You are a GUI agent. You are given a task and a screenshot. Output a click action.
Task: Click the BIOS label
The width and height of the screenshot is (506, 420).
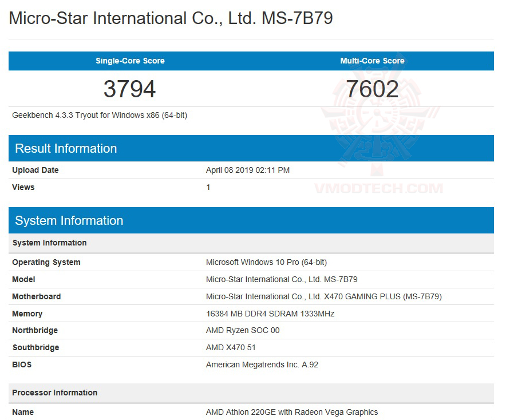[x=22, y=364]
